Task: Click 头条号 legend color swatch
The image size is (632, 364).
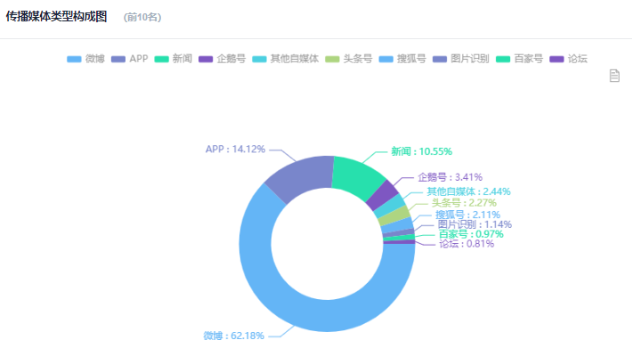Action: tap(336, 59)
